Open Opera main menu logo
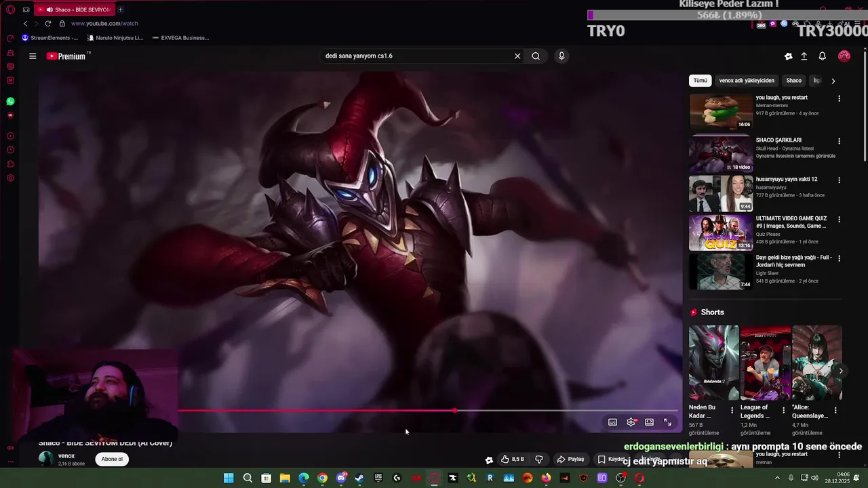 [x=10, y=9]
